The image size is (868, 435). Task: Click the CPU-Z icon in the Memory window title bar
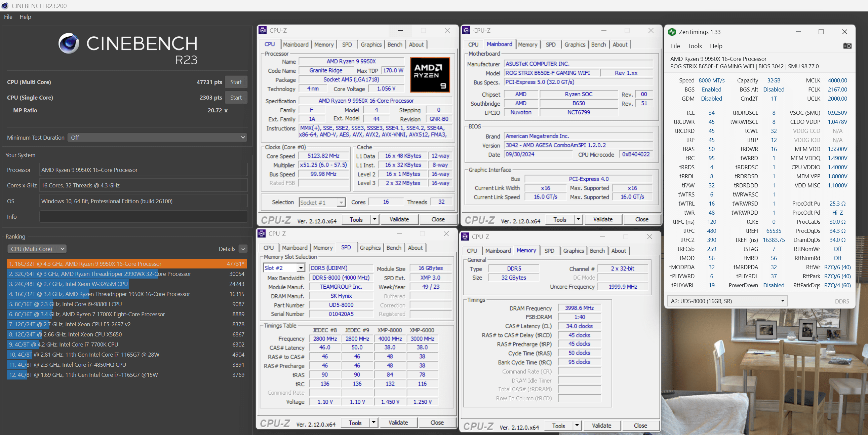[x=465, y=237]
